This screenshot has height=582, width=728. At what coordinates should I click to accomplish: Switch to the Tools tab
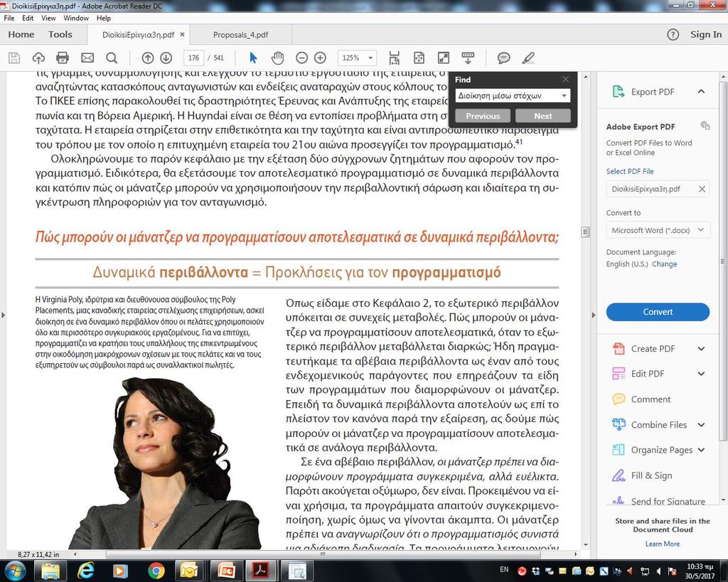[60, 34]
